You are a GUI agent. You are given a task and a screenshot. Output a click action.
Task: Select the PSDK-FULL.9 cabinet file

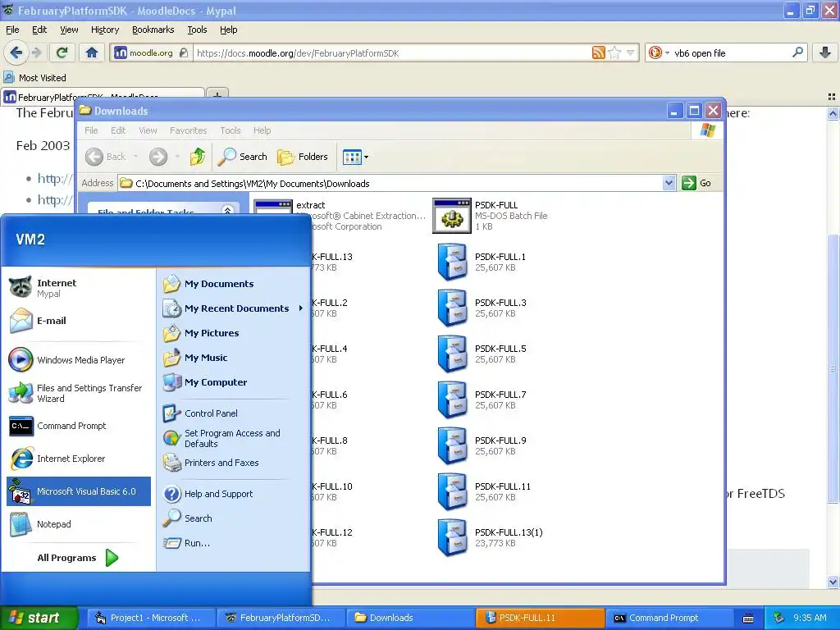tap(482, 445)
